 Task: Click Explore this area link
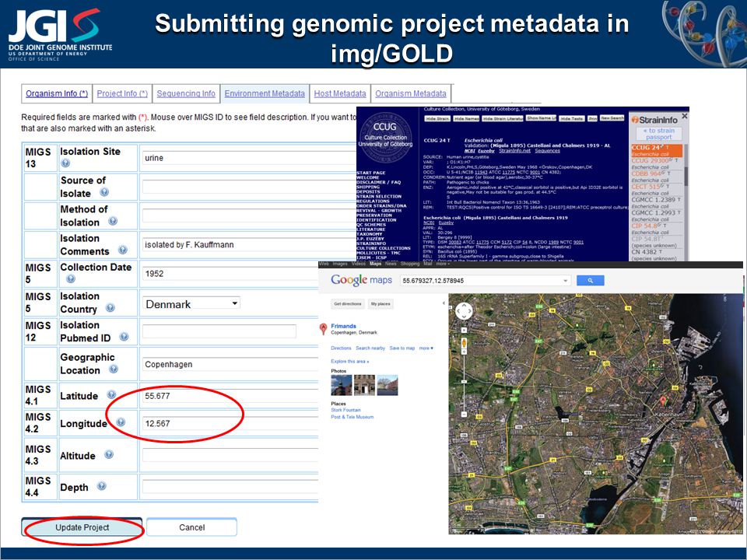click(x=350, y=362)
